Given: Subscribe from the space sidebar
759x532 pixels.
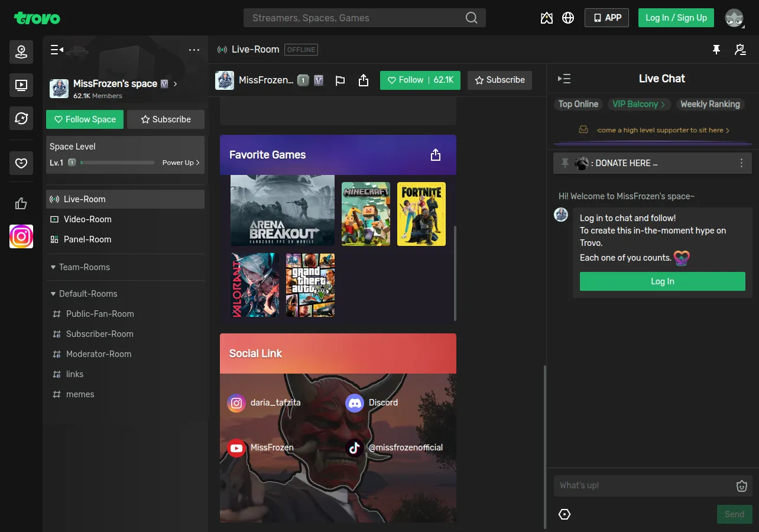Looking at the screenshot, I should pos(166,119).
